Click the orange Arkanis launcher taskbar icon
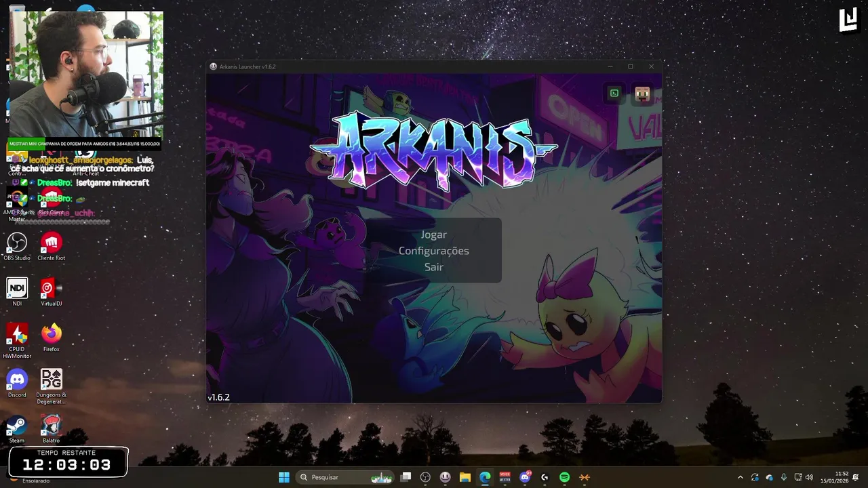This screenshot has width=868, height=488. click(585, 477)
